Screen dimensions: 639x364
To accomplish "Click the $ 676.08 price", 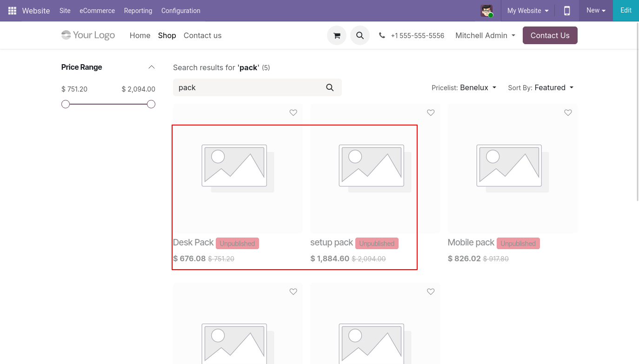I will [x=189, y=258].
